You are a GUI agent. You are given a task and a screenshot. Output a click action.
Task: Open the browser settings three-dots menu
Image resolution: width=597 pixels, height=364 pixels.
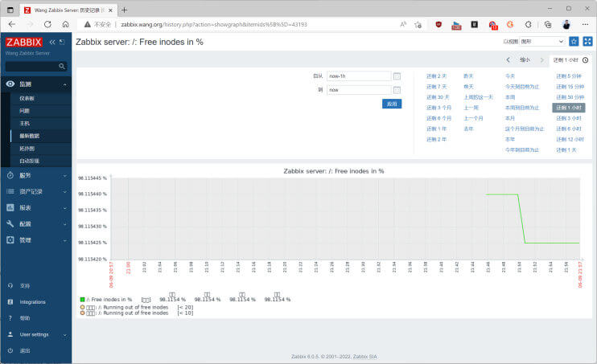click(585, 24)
